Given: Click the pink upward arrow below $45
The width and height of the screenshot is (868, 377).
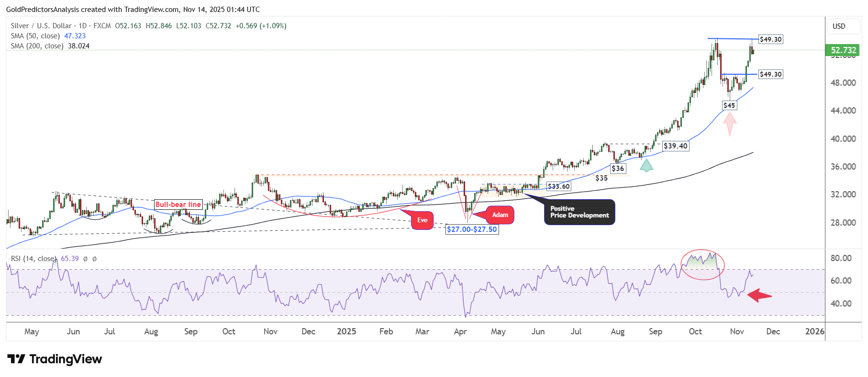Looking at the screenshot, I should click(729, 123).
